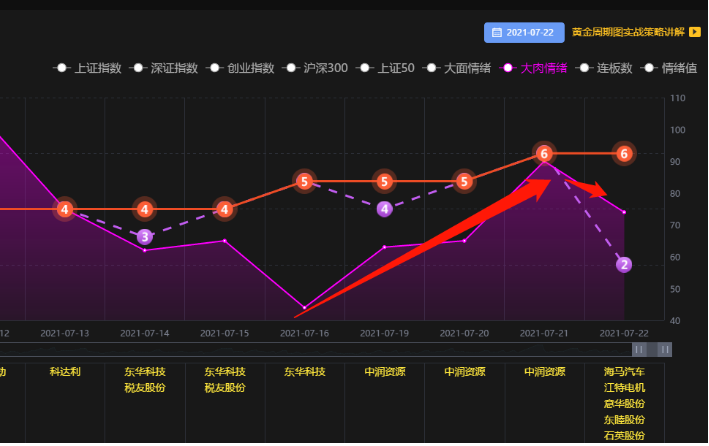Click 科达利 stock under 2021-07-13
This screenshot has width=709, height=446.
(x=65, y=371)
